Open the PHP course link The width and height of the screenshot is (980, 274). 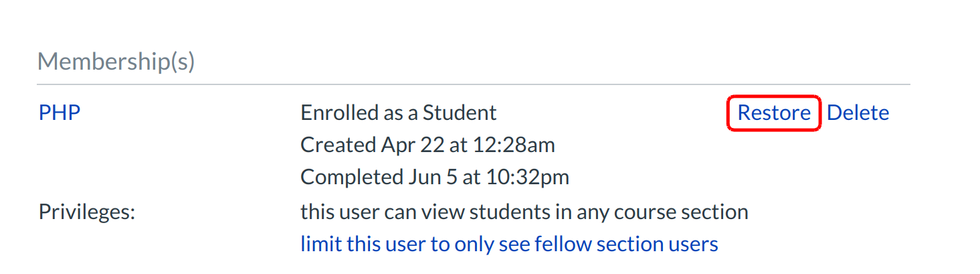pos(60,113)
